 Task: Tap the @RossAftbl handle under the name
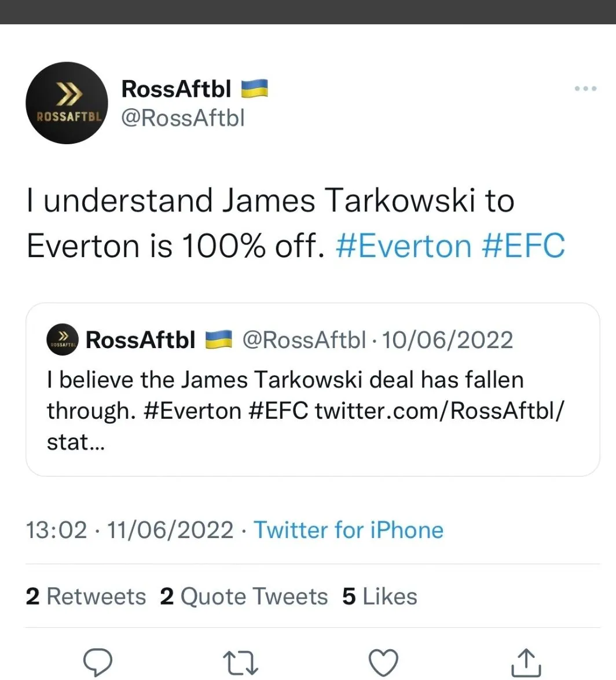[183, 118]
